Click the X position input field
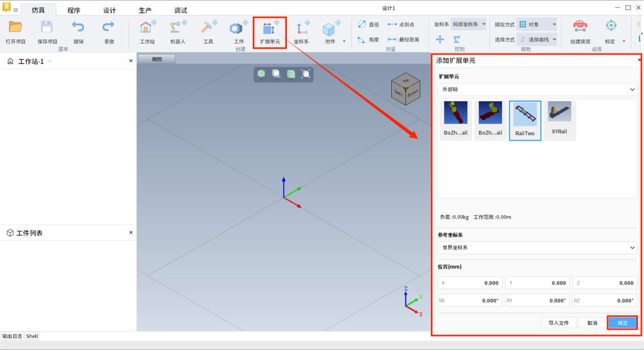The width and height of the screenshot is (644, 350). pyautogui.click(x=470, y=283)
